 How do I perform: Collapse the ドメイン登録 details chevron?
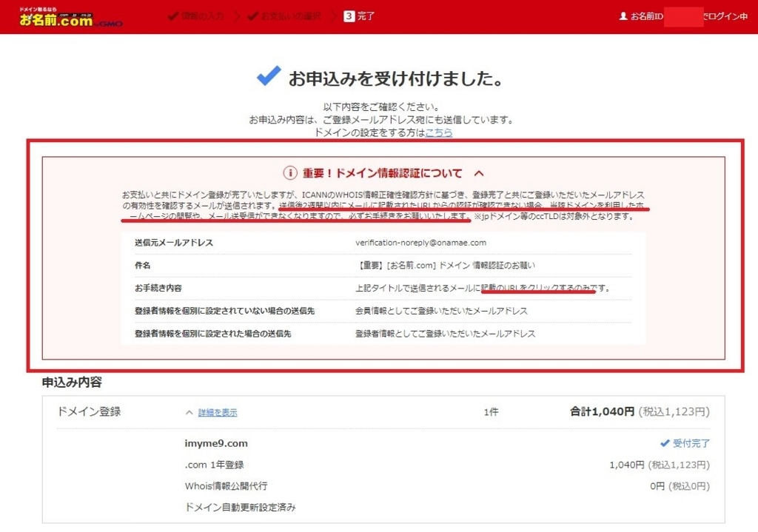click(x=189, y=412)
